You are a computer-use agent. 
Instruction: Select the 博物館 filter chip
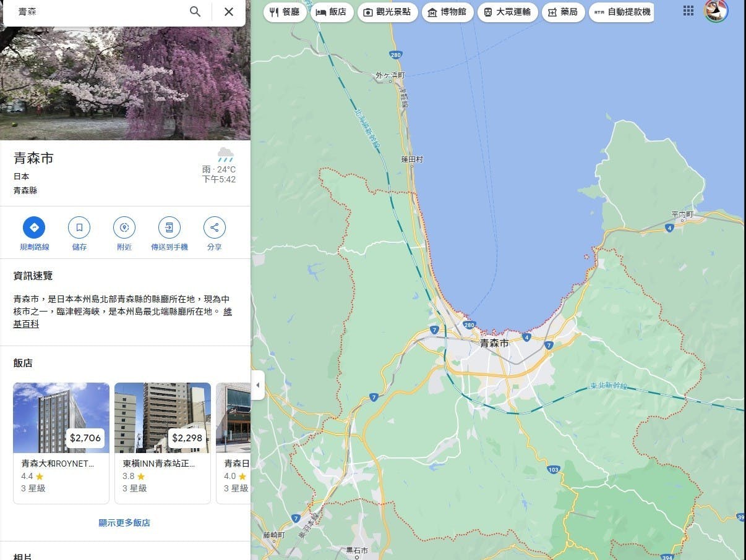tap(448, 12)
